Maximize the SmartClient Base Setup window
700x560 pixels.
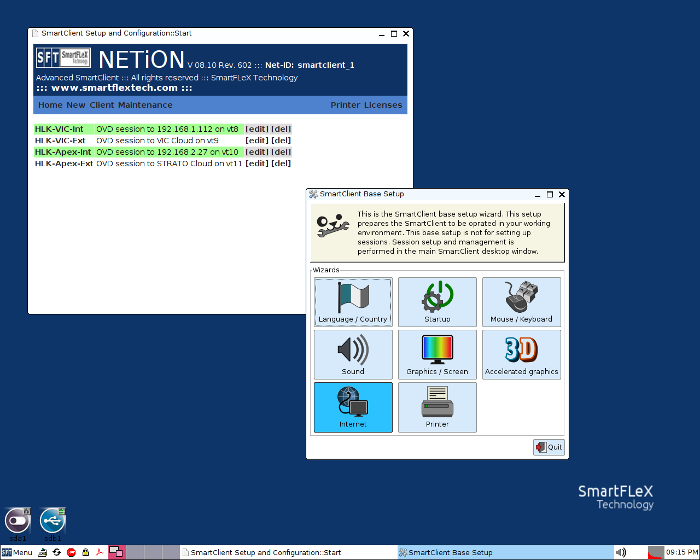[x=550, y=194]
